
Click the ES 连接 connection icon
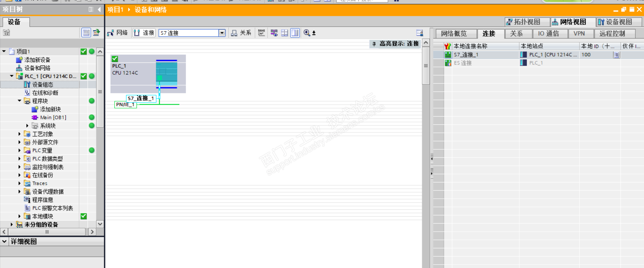[x=448, y=63]
